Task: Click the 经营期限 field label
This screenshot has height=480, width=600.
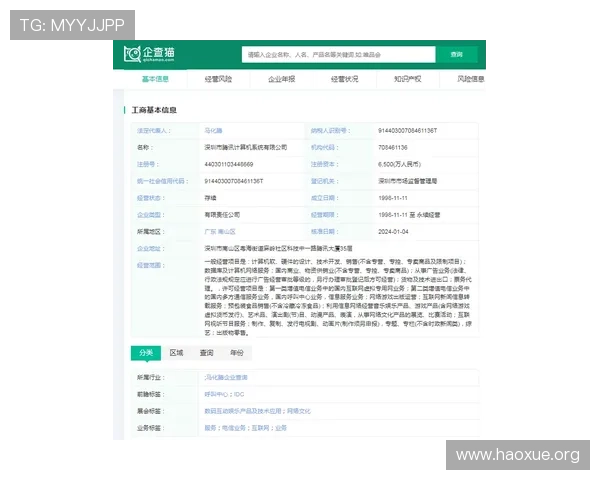Action: coord(324,215)
